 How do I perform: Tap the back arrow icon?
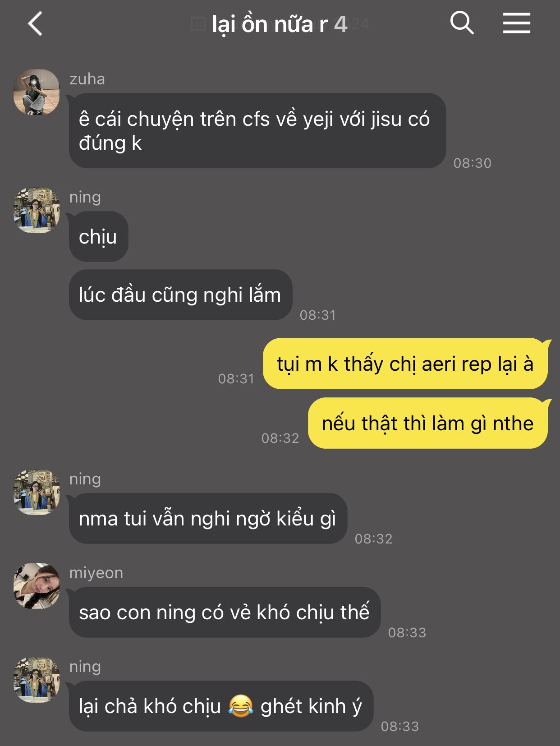[35, 23]
